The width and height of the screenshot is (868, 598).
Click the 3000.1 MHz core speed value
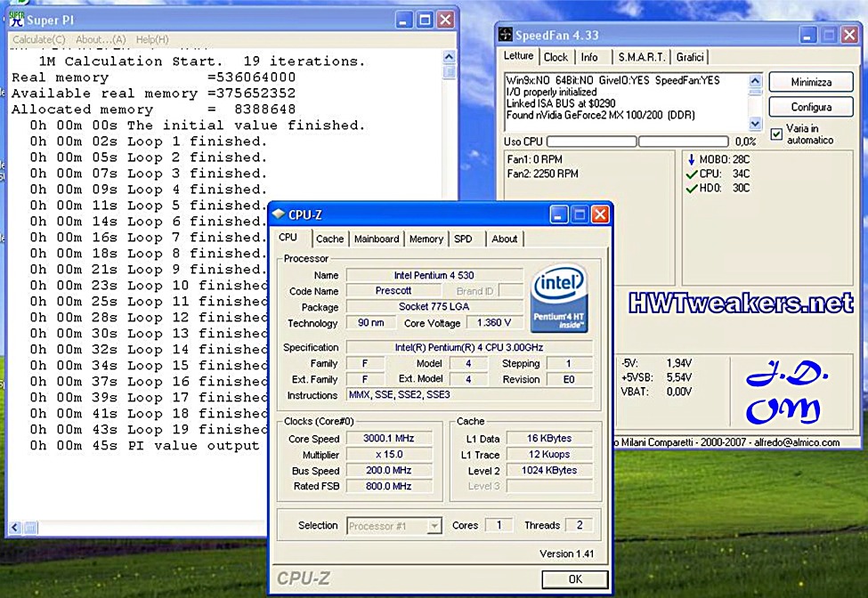tap(389, 438)
